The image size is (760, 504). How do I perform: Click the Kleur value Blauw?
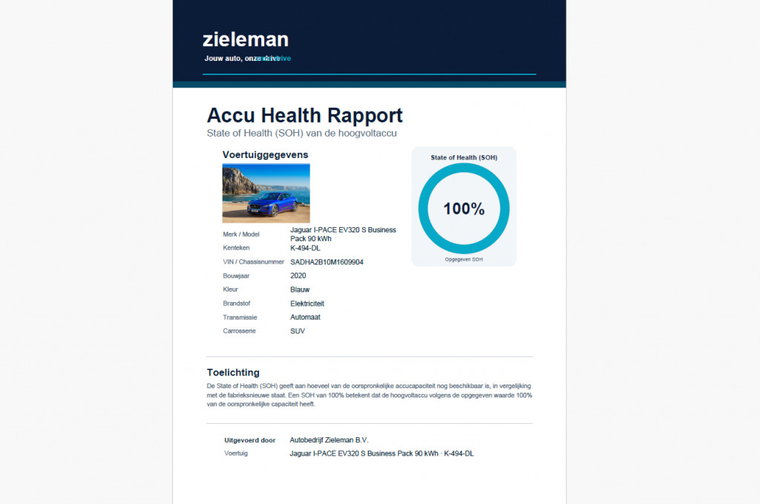pos(300,290)
